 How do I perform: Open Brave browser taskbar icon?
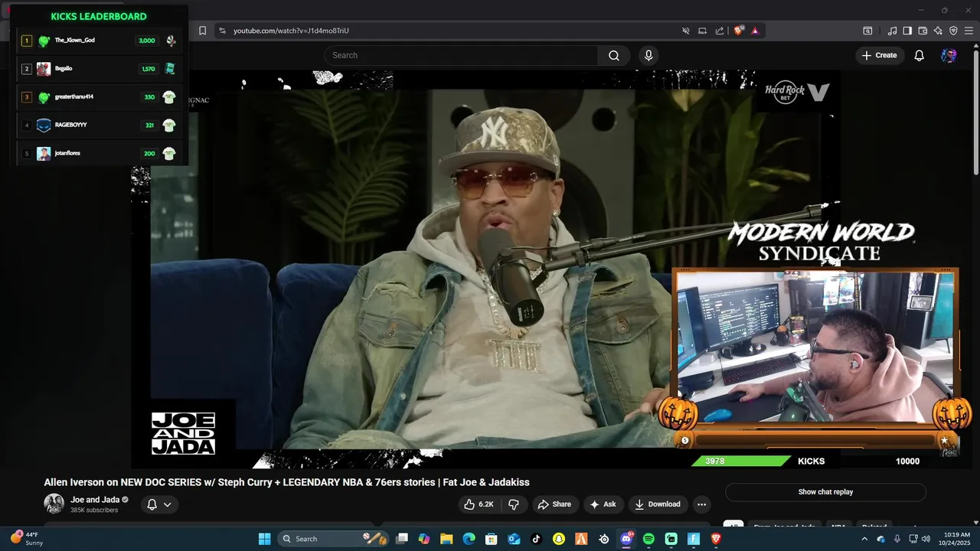tap(716, 539)
